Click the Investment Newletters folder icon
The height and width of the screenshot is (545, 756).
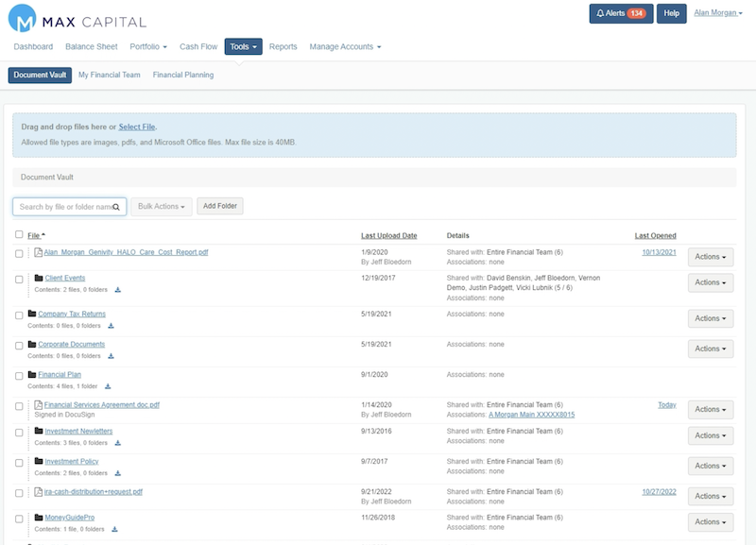pos(39,431)
